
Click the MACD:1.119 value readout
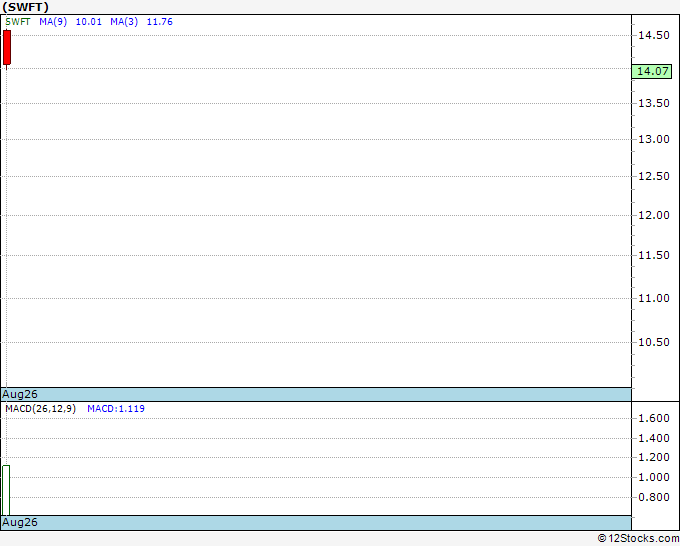116,409
